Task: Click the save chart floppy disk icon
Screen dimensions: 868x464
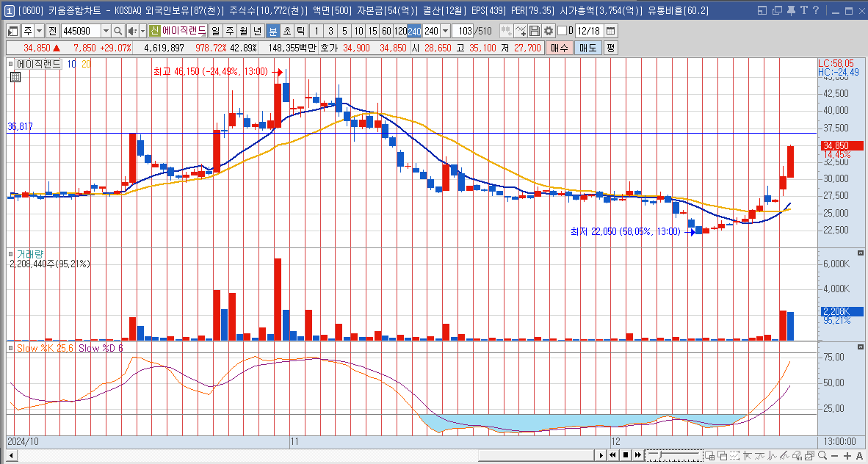Action: [535, 31]
